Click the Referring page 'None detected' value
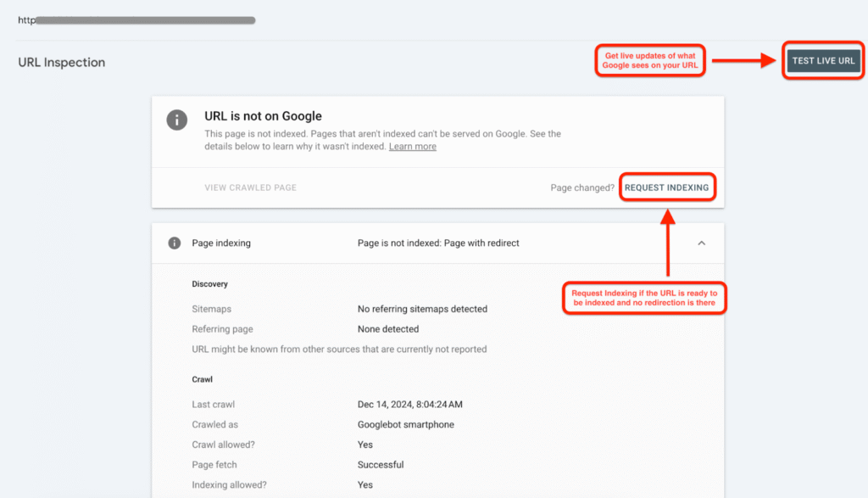Screen dimensions: 868x498 pos(387,329)
